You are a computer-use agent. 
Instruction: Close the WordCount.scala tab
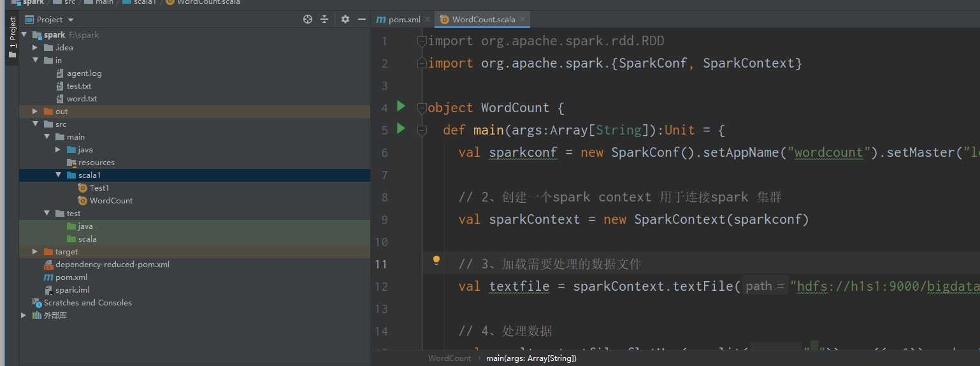523,20
